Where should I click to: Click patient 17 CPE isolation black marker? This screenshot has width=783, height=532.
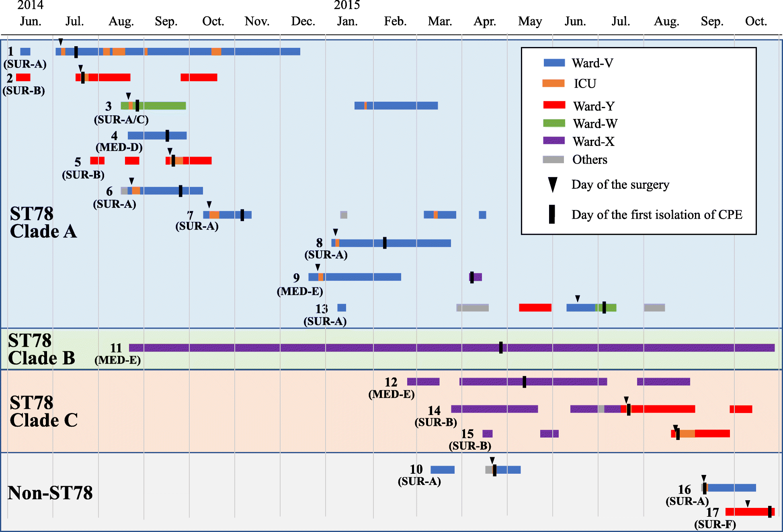coord(770,512)
